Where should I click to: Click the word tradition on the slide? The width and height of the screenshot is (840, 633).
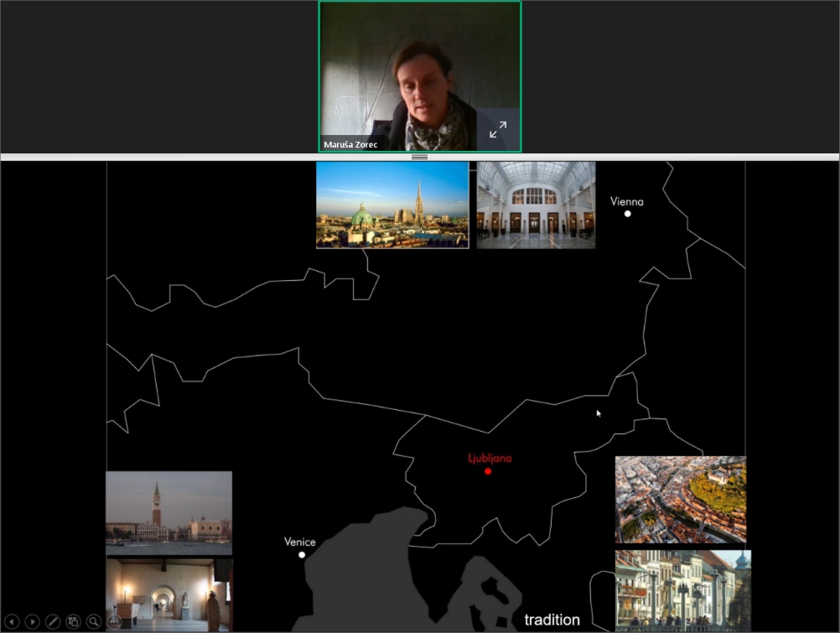pyautogui.click(x=552, y=620)
